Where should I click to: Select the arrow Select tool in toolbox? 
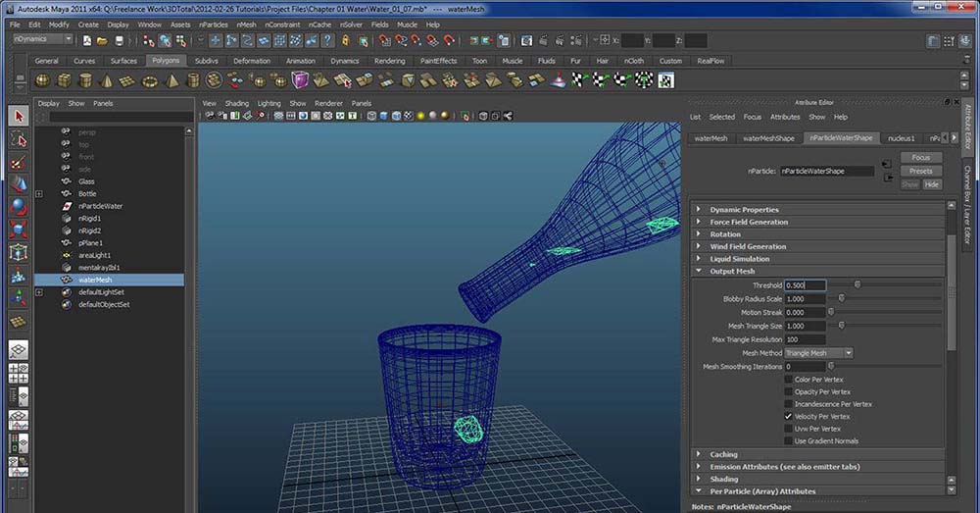(x=18, y=116)
